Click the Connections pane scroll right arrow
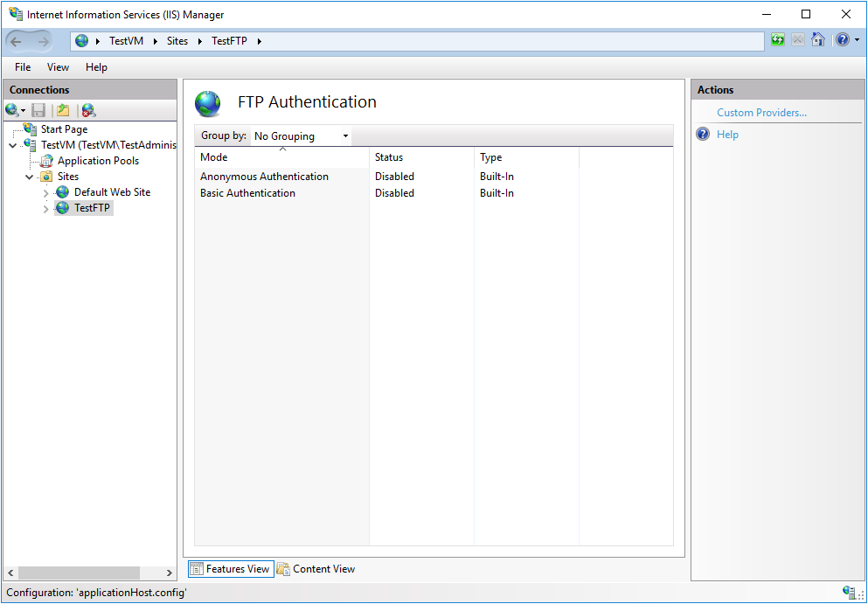 pyautogui.click(x=170, y=573)
